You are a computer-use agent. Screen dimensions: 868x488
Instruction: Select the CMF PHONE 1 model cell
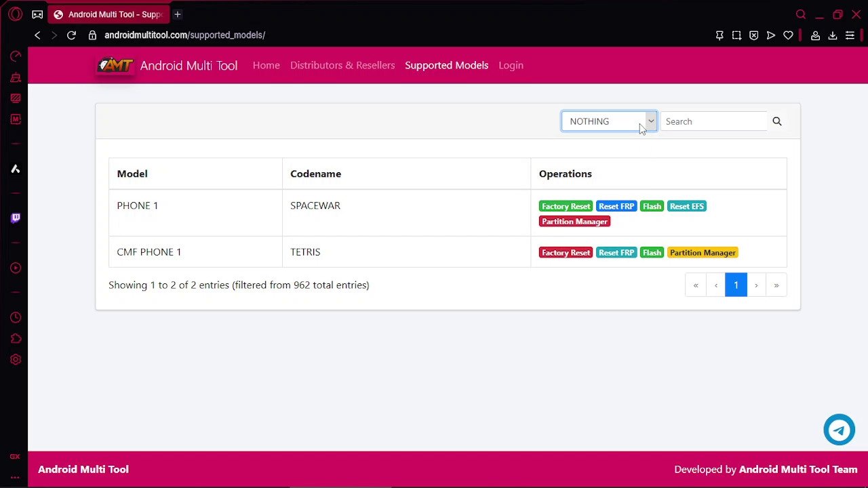(195, 252)
